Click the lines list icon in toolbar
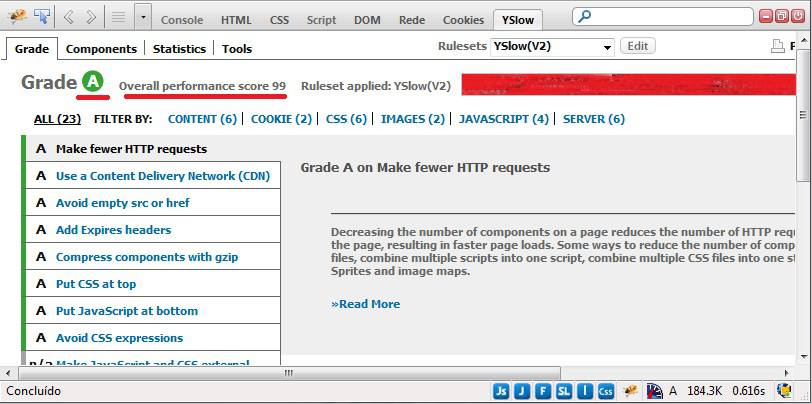This screenshot has width=812, height=404. pos(119,18)
